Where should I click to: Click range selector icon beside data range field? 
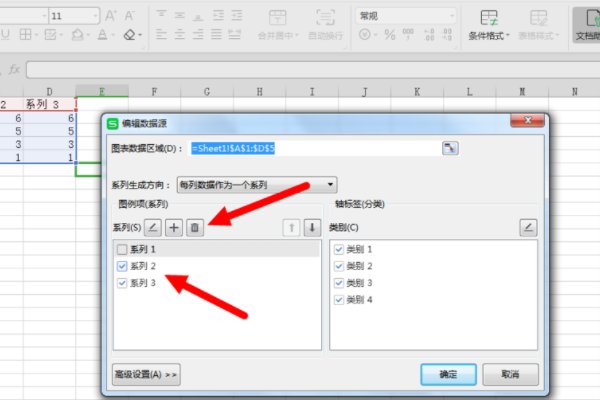coord(450,148)
